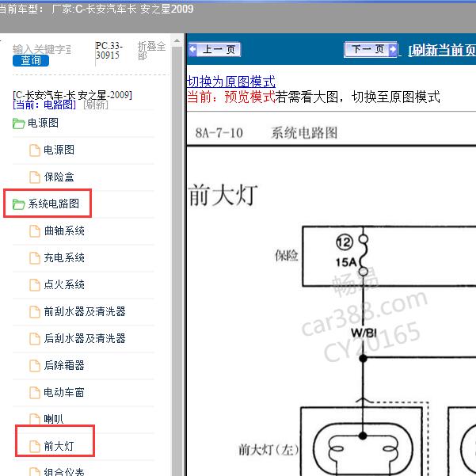The image size is (476, 476).
Task: Go to previous page with 上一页 button
Action: tap(215, 49)
